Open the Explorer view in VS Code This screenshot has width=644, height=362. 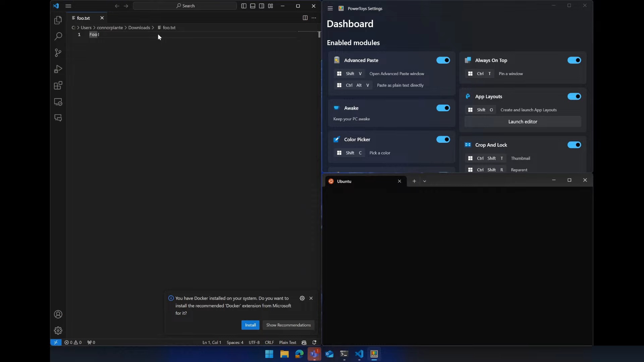[58, 20]
